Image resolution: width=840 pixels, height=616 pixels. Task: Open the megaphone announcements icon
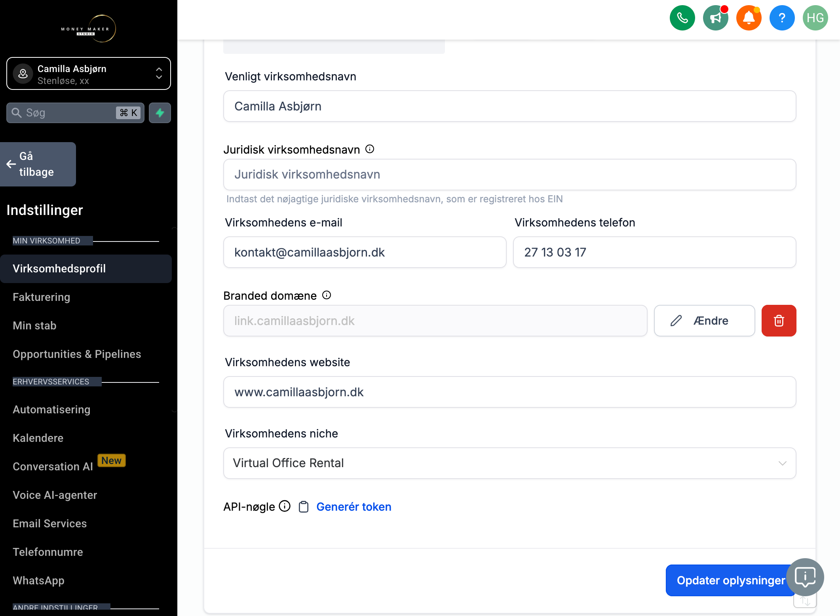pos(715,18)
